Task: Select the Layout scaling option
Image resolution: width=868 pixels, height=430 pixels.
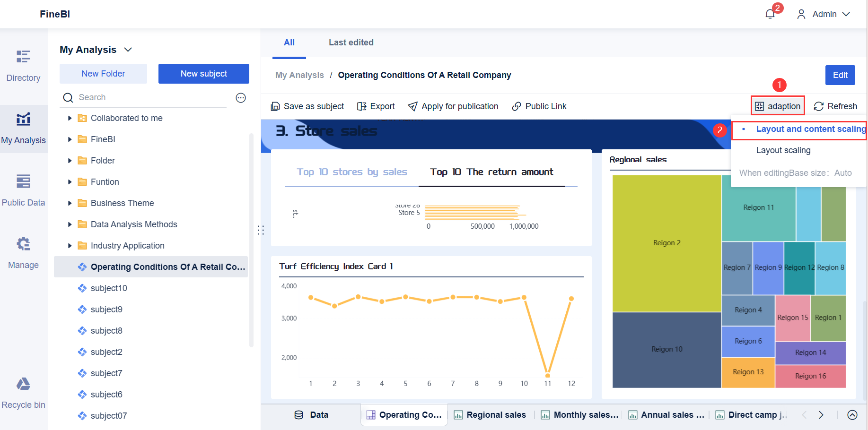Action: [783, 150]
